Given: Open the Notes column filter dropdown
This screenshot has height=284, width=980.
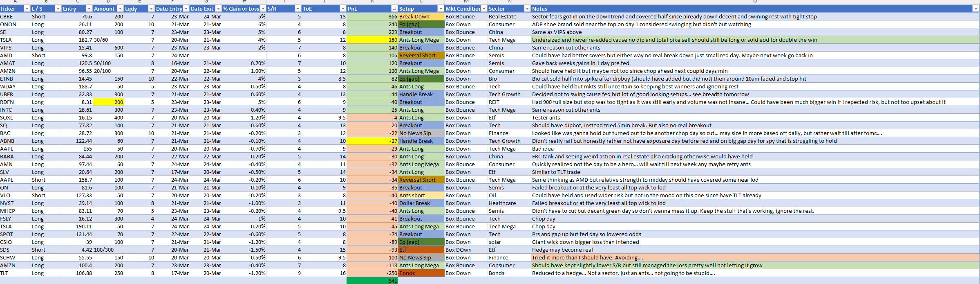Looking at the screenshot, I should [x=976, y=9].
